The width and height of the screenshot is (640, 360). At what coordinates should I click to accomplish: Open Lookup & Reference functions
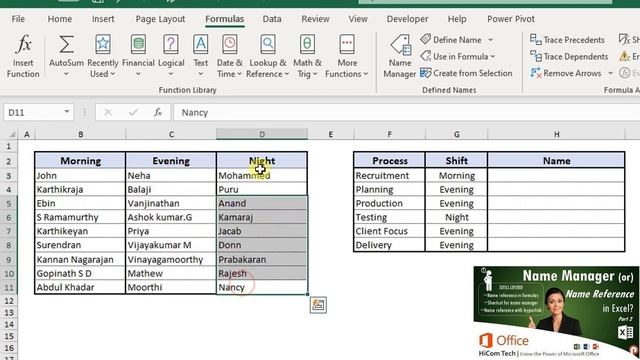click(268, 56)
